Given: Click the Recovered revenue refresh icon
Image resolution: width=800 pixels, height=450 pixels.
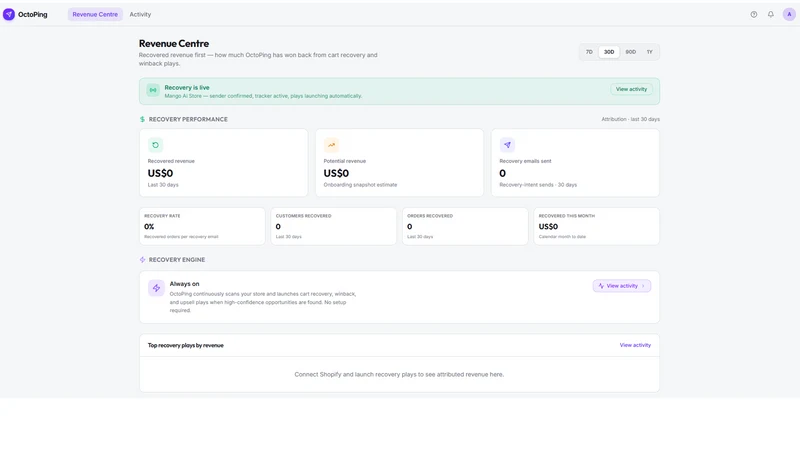Looking at the screenshot, I should 155,145.
